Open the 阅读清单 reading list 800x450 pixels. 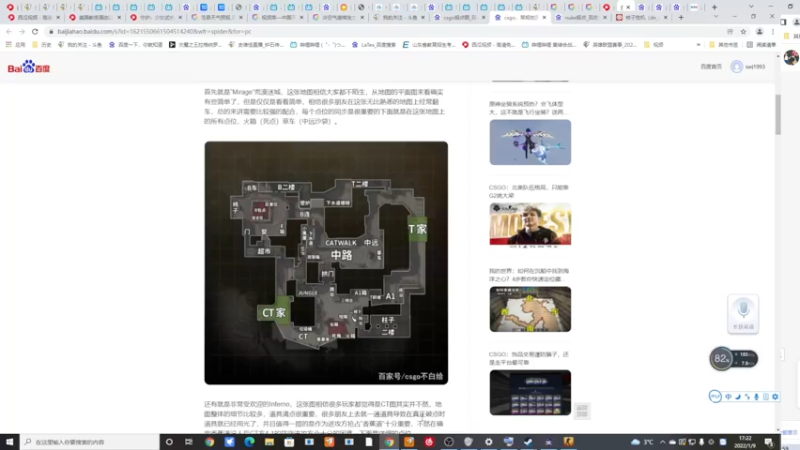click(762, 45)
